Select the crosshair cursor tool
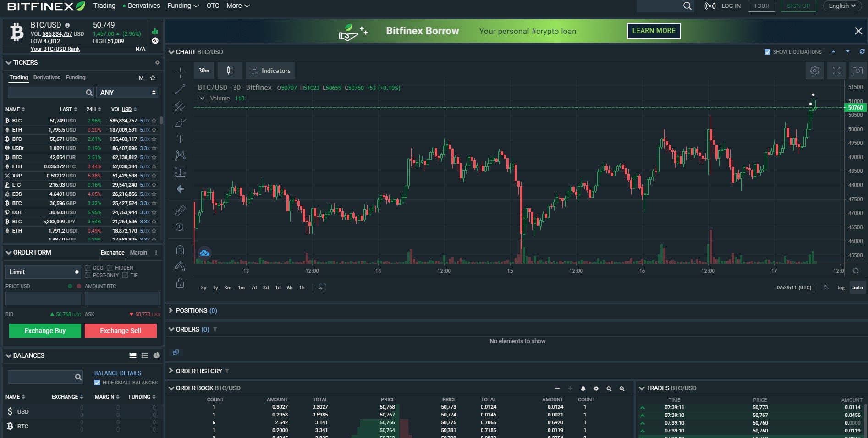The width and height of the screenshot is (868, 438). [180, 73]
